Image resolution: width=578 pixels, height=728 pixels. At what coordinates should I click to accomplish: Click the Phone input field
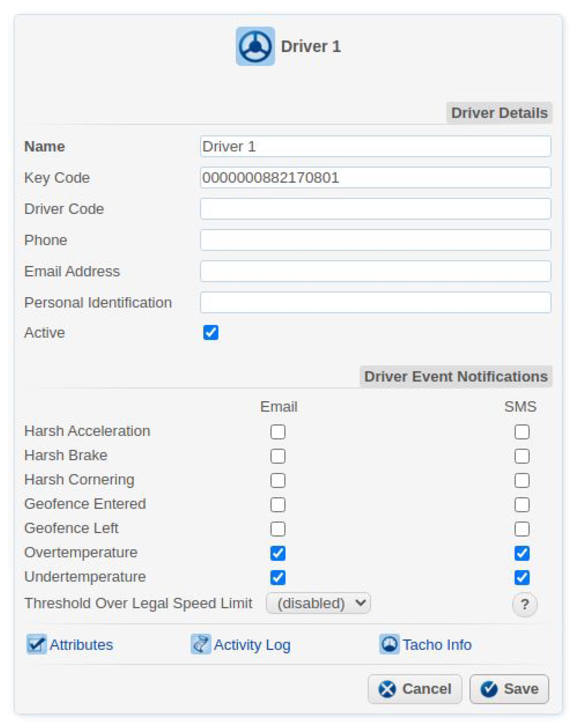(376, 240)
